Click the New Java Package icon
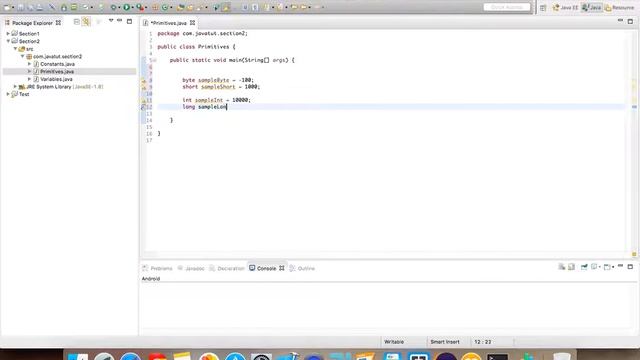 [154, 7]
